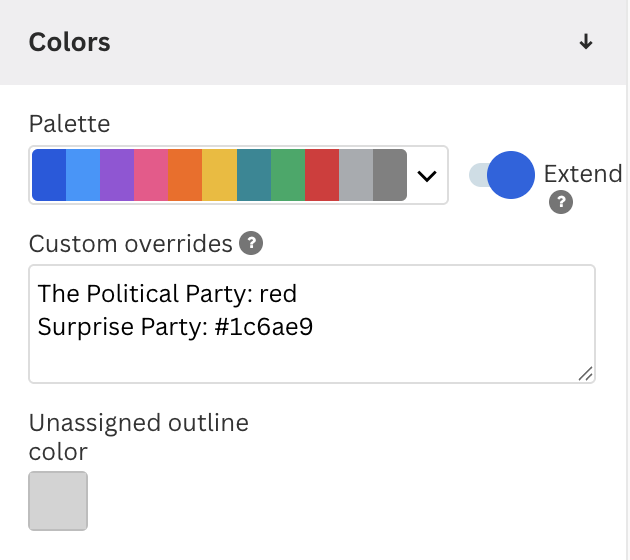Click the Extend label text
This screenshot has height=560, width=630.
[583, 174]
